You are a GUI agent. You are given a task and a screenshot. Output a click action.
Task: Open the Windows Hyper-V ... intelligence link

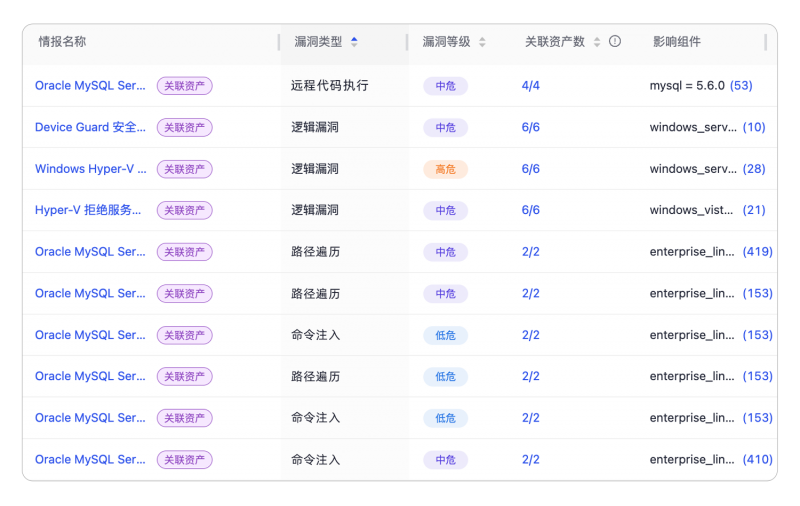pyautogui.click(x=91, y=169)
